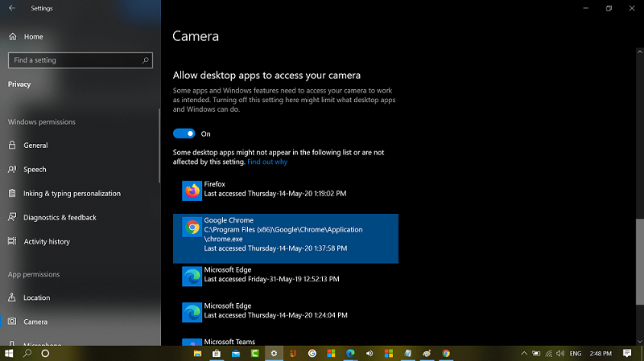
Task: Click the Google Chrome app icon
Action: click(192, 227)
